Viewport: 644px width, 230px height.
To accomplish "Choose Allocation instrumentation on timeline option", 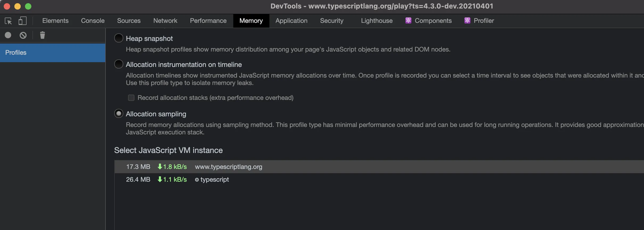I will pos(119,64).
